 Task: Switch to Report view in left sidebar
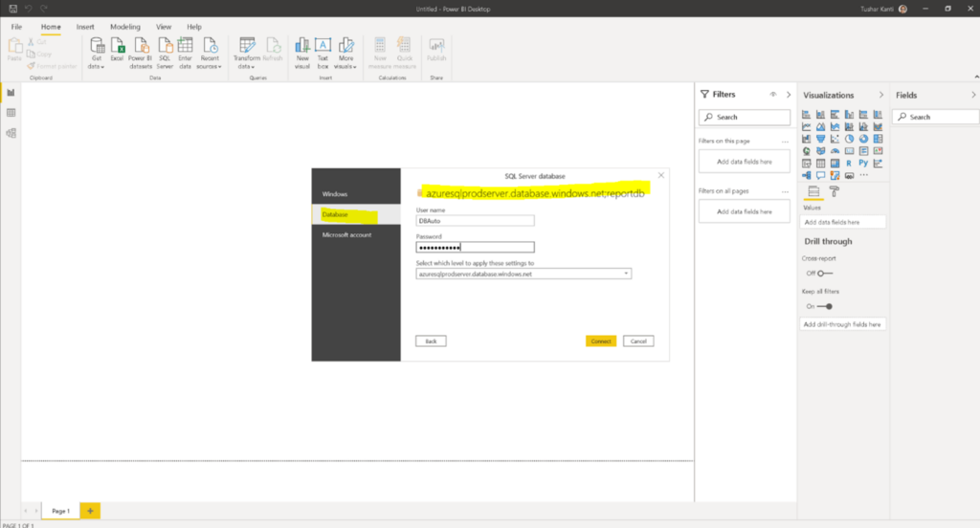click(11, 93)
